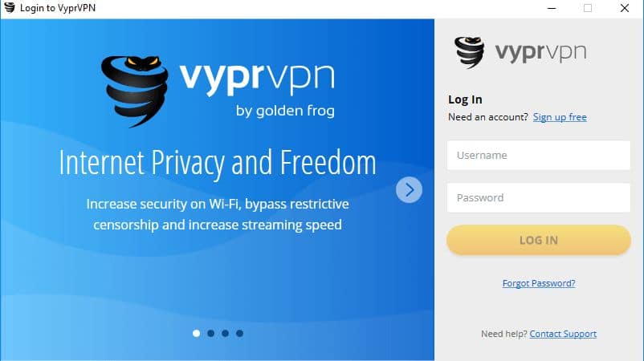Click the disabled maximize window button
The height and width of the screenshot is (361, 644).
pyautogui.click(x=588, y=8)
